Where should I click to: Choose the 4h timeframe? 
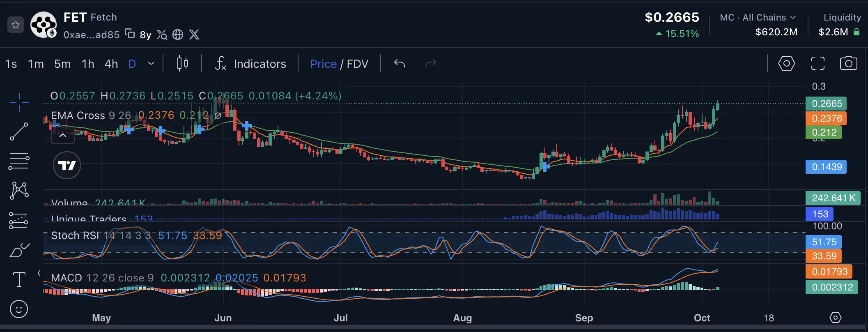tap(111, 64)
